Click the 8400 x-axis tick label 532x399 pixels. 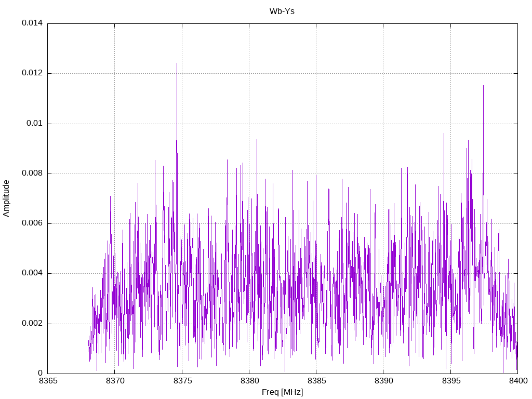tap(518, 381)
